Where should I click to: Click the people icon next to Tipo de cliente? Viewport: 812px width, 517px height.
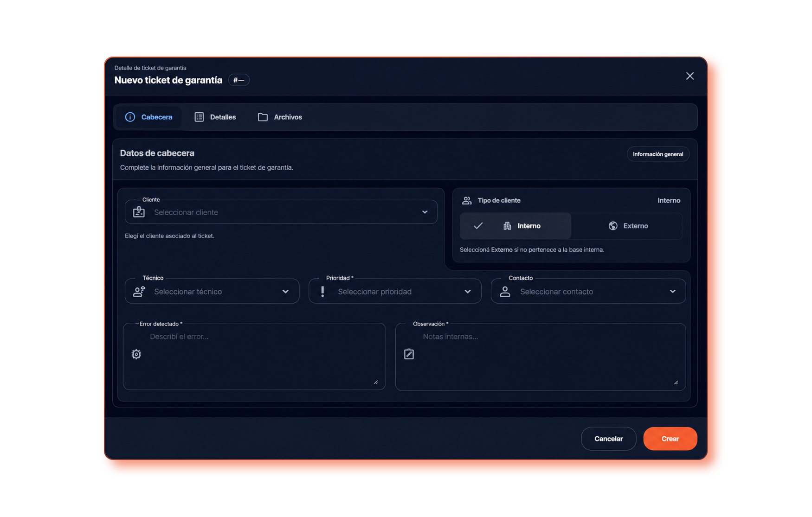(467, 200)
